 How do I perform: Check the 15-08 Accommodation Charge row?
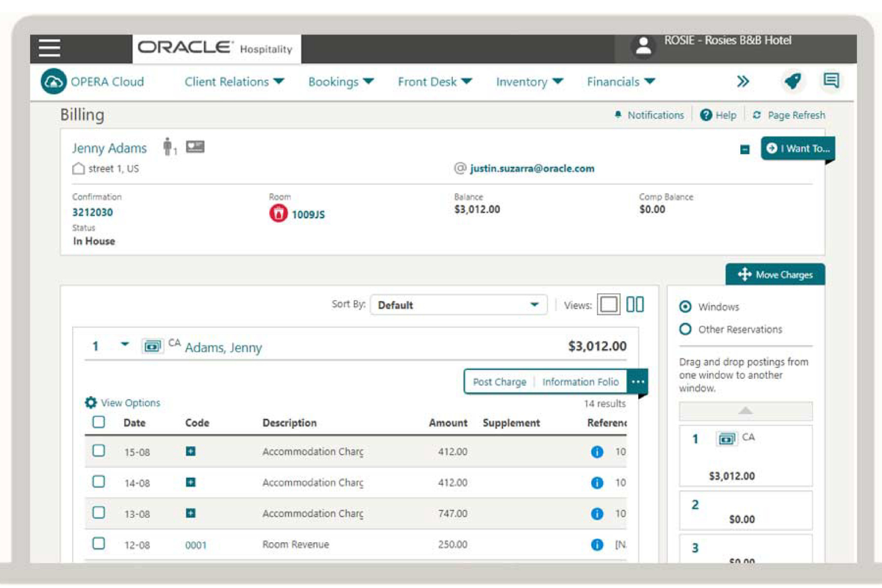click(x=99, y=451)
